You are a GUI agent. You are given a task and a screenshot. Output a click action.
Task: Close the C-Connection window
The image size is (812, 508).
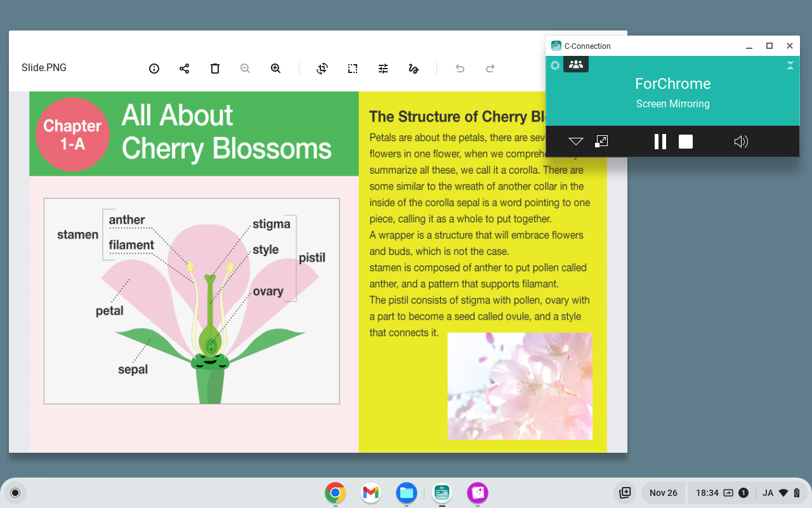(x=790, y=46)
